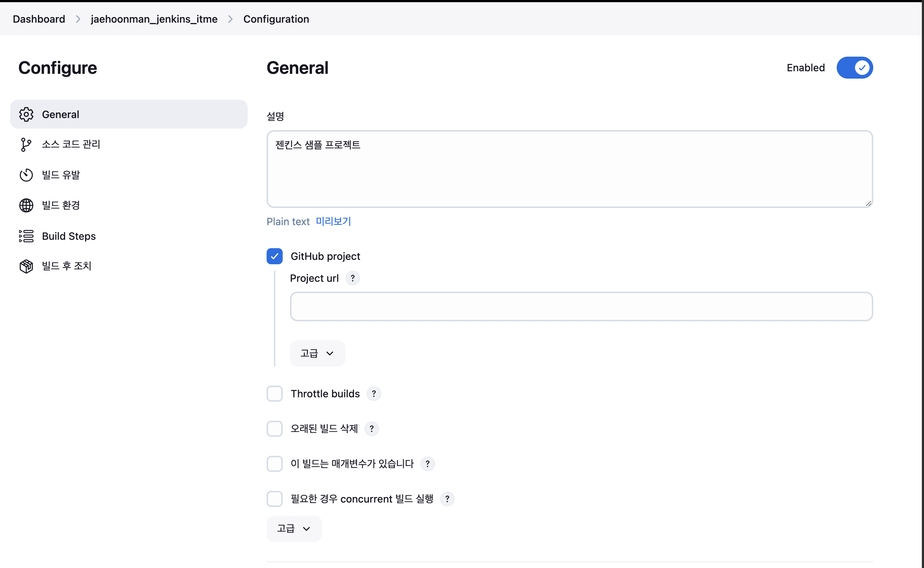924x568 pixels.
Task: Click the Build Steps list icon
Action: coord(26,236)
